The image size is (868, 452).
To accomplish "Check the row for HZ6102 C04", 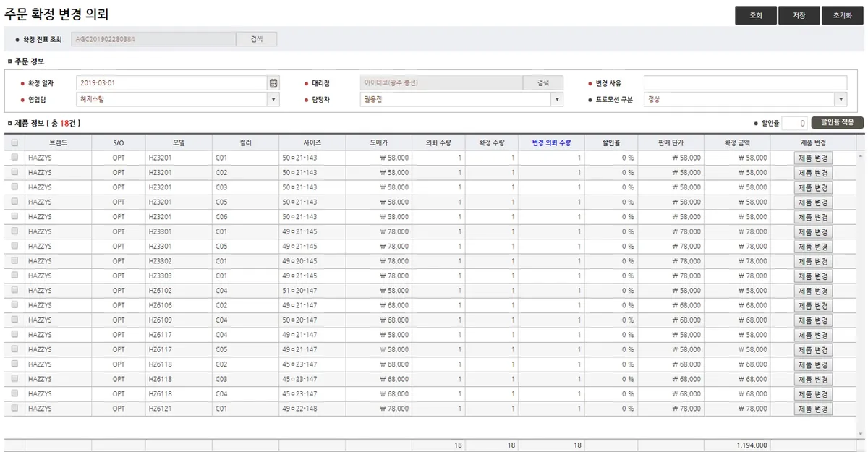I will [14, 291].
